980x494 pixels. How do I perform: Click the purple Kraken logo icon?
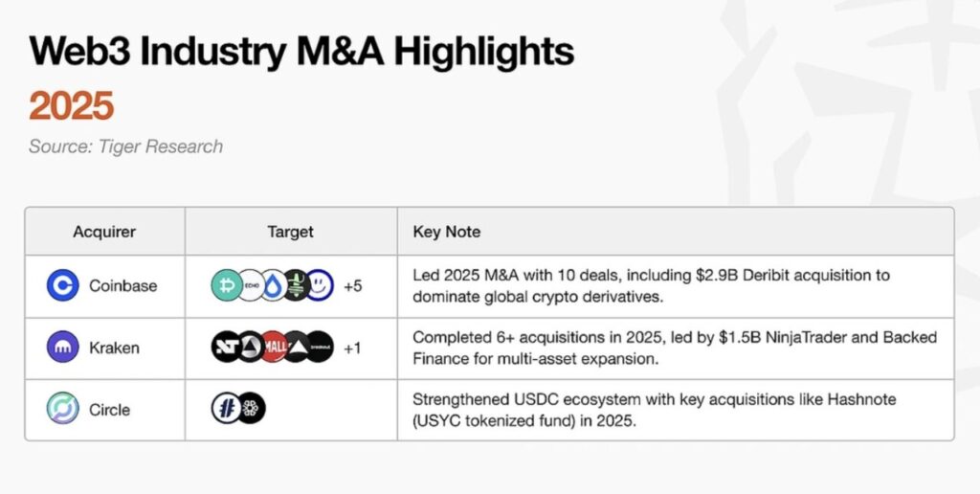click(62, 348)
